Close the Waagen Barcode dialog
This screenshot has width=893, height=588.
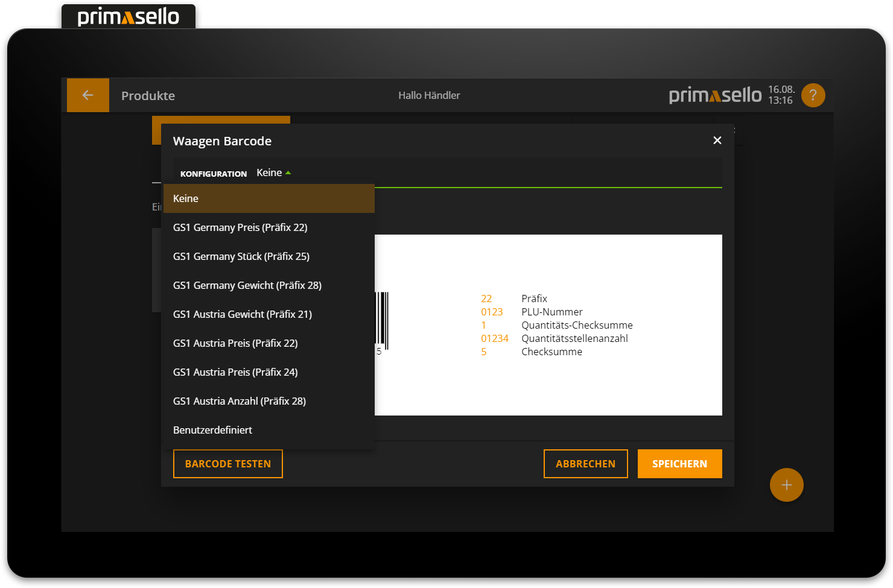(x=717, y=140)
